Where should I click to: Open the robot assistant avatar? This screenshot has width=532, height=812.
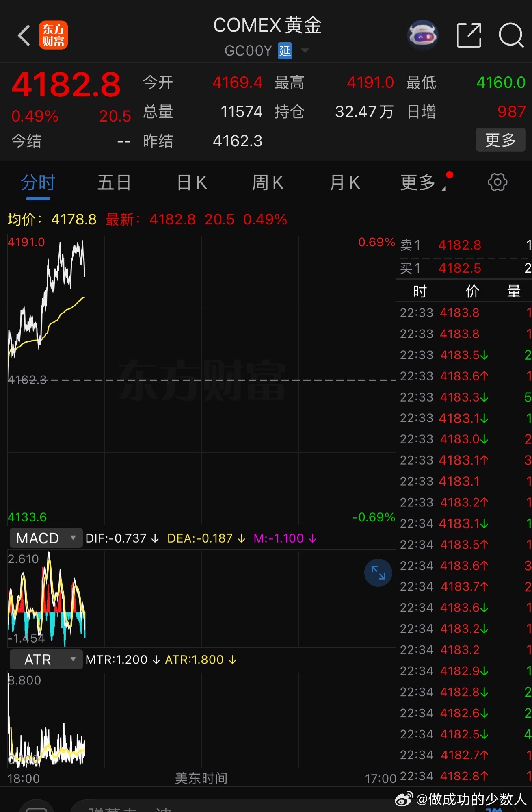coord(422,35)
